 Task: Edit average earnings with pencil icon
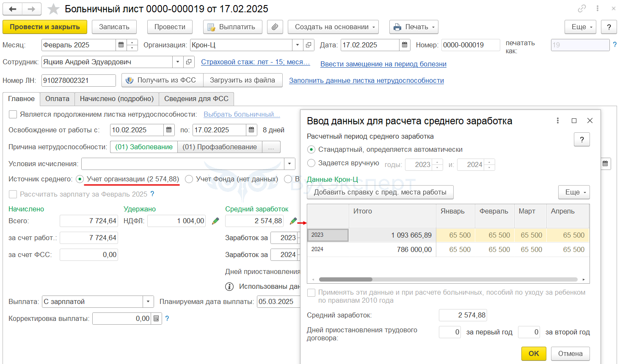pos(293,221)
